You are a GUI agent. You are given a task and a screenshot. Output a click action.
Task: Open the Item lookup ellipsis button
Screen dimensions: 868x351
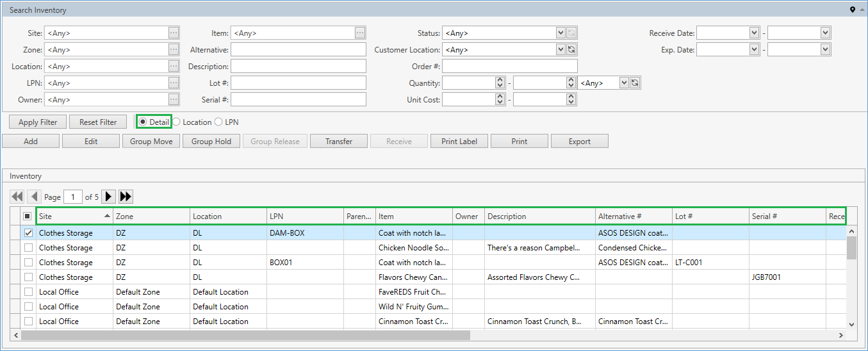click(360, 33)
